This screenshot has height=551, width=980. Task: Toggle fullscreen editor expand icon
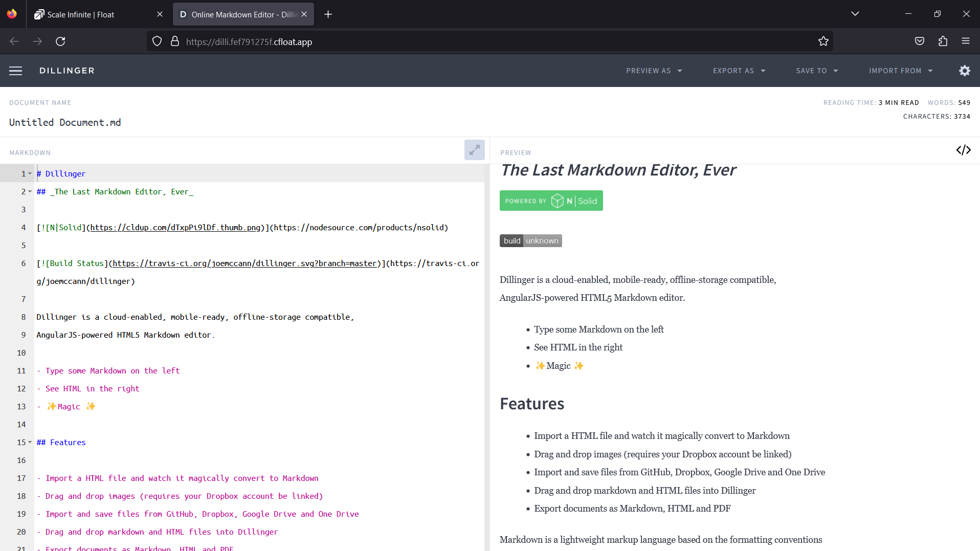coord(475,150)
